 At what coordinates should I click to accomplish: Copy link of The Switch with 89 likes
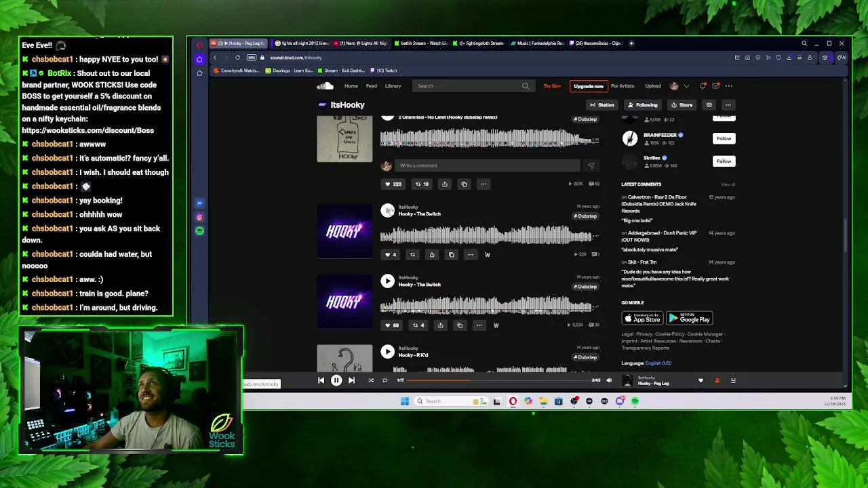460,325
